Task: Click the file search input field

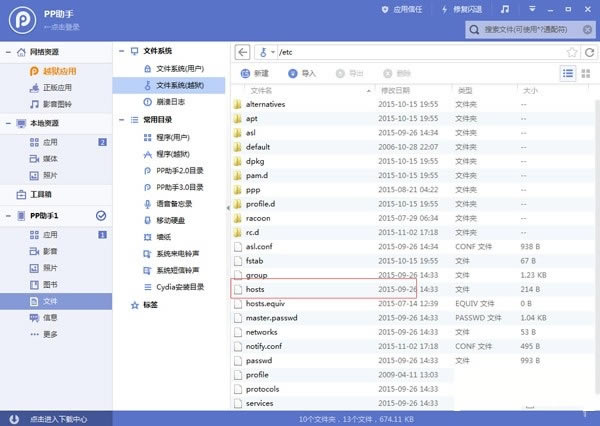Action: (x=530, y=29)
